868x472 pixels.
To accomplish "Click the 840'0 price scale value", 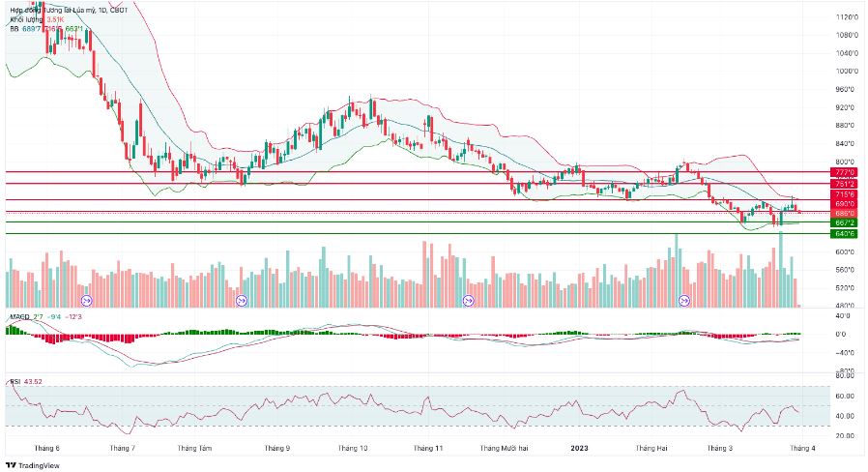I will pos(847,144).
